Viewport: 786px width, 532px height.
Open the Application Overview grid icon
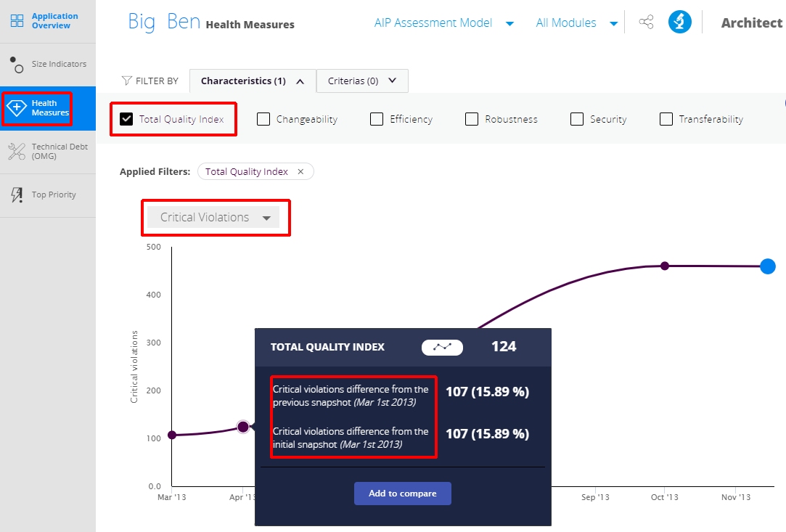[x=17, y=20]
